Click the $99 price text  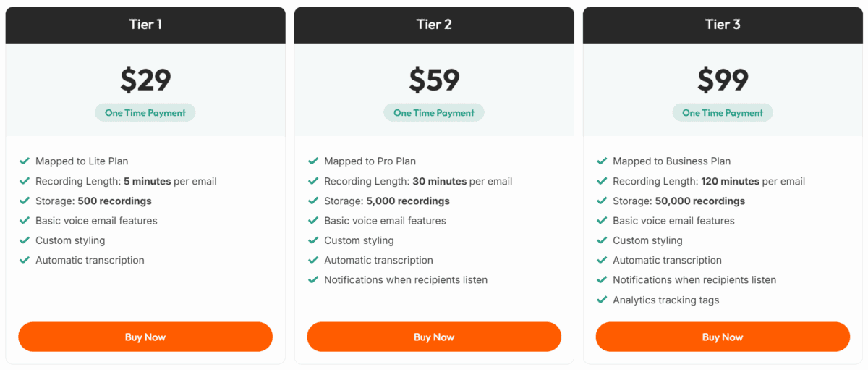(x=723, y=80)
